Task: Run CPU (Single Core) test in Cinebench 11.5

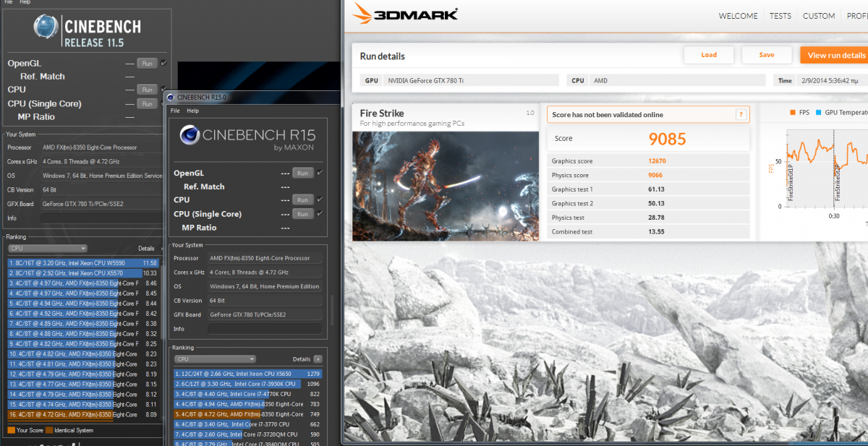Action: pyautogui.click(x=147, y=103)
